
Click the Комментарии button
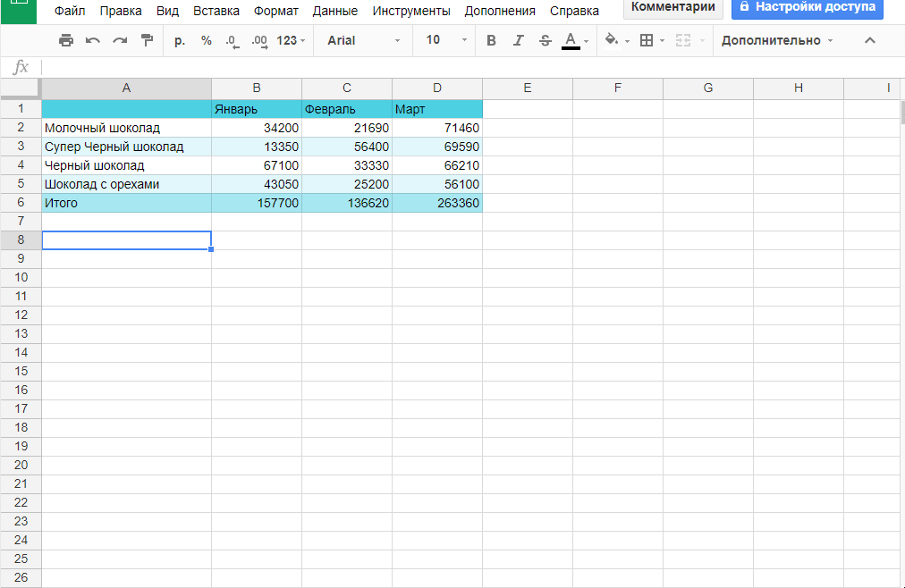[x=672, y=7]
